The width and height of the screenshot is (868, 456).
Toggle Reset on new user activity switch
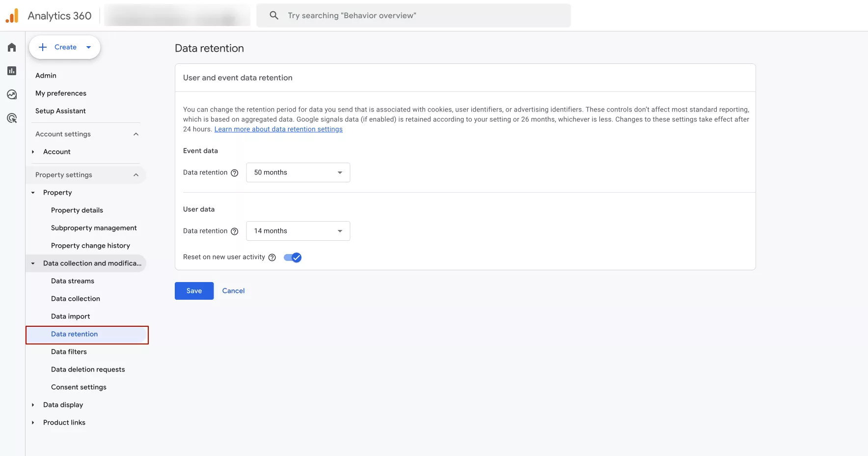click(293, 257)
